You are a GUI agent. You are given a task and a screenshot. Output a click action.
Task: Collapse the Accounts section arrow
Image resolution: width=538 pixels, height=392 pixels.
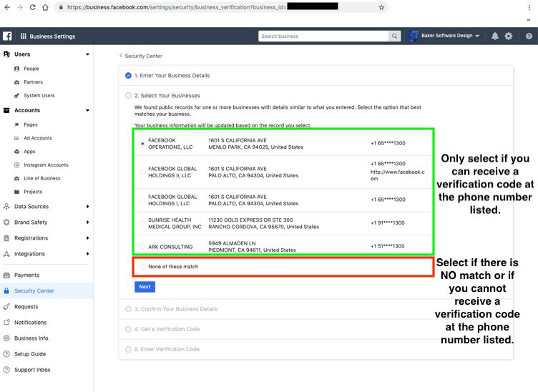tap(87, 110)
